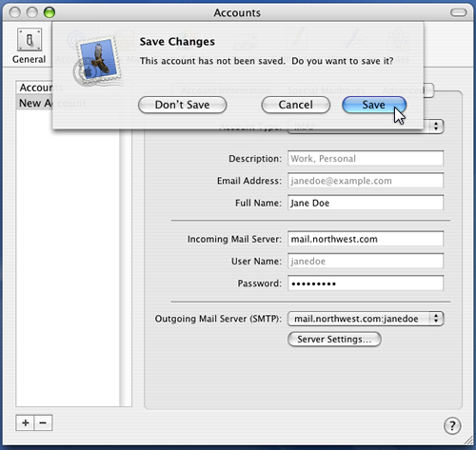Click the Full Name field
The image size is (476, 450).
tap(366, 203)
